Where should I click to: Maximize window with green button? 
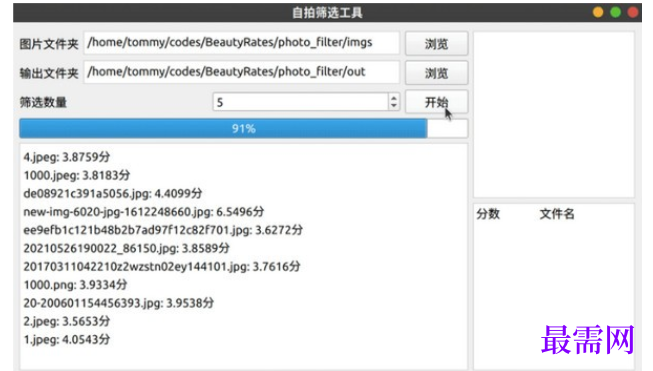(616, 12)
